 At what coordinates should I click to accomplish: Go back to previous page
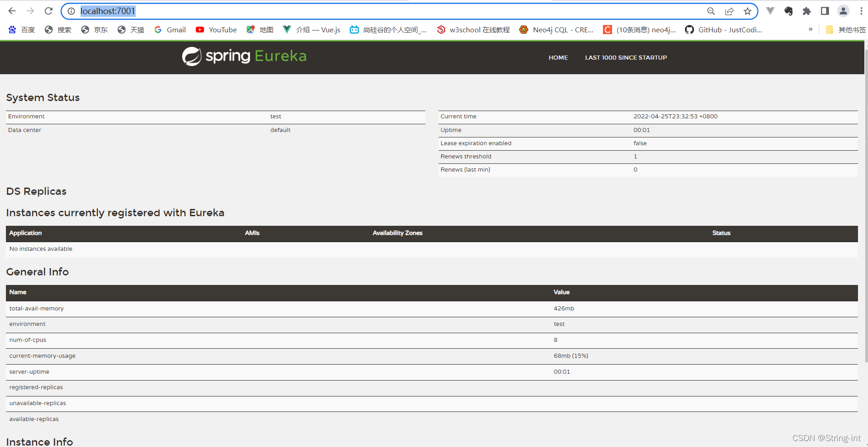point(12,11)
